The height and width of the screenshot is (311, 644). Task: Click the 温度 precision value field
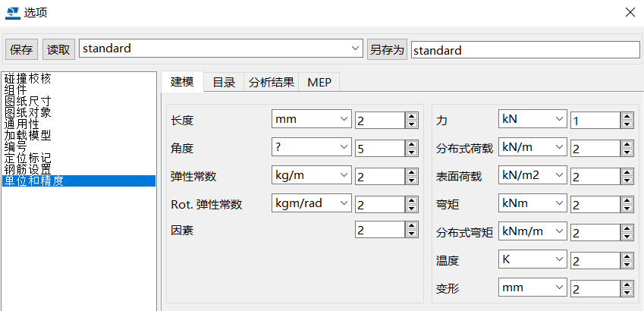click(x=595, y=260)
